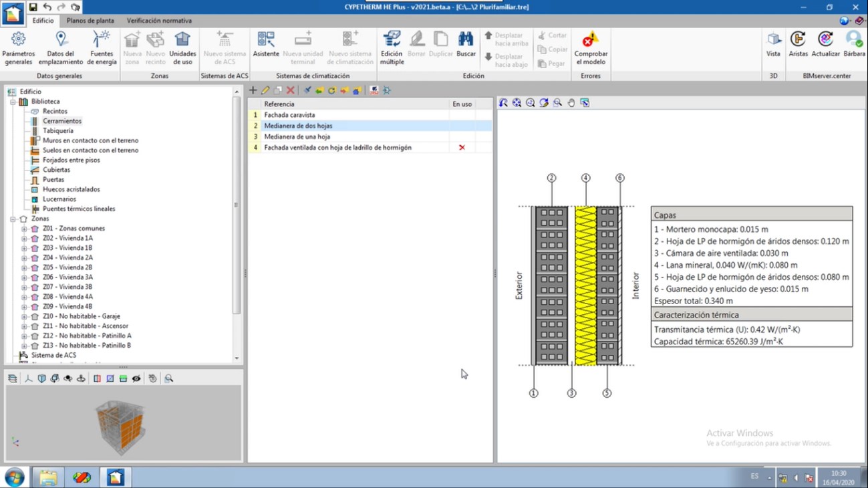Image resolution: width=868 pixels, height=488 pixels.
Task: Select Muros en contacto con el terreno
Action: tap(90, 141)
